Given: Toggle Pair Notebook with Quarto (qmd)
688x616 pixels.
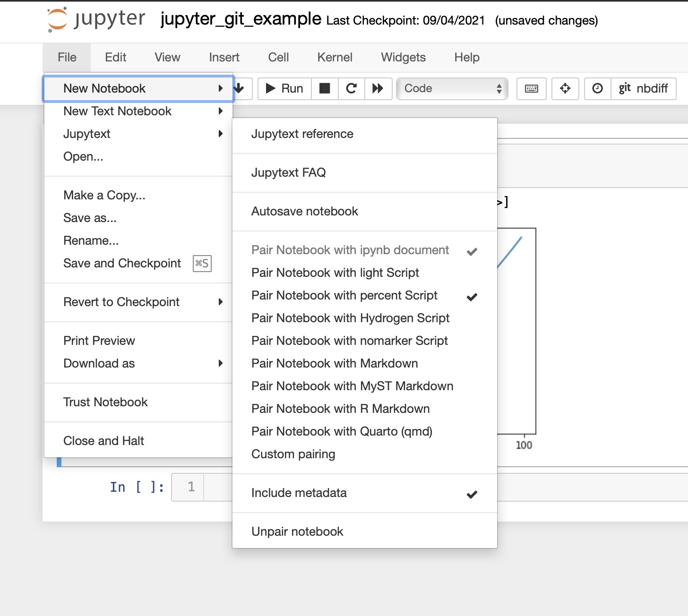Looking at the screenshot, I should pos(365,431).
